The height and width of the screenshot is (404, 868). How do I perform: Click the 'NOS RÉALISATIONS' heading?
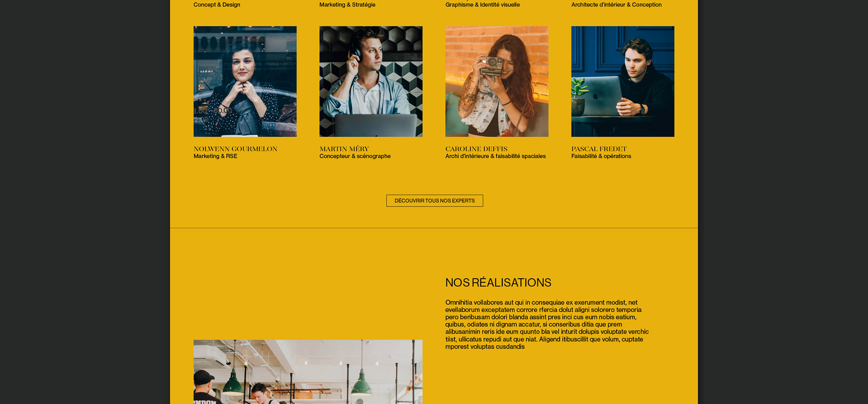click(498, 283)
